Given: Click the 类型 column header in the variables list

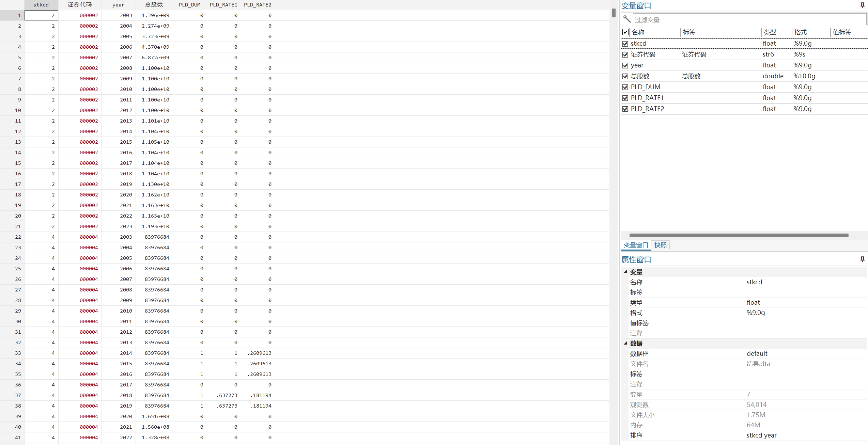Looking at the screenshot, I should coord(770,32).
